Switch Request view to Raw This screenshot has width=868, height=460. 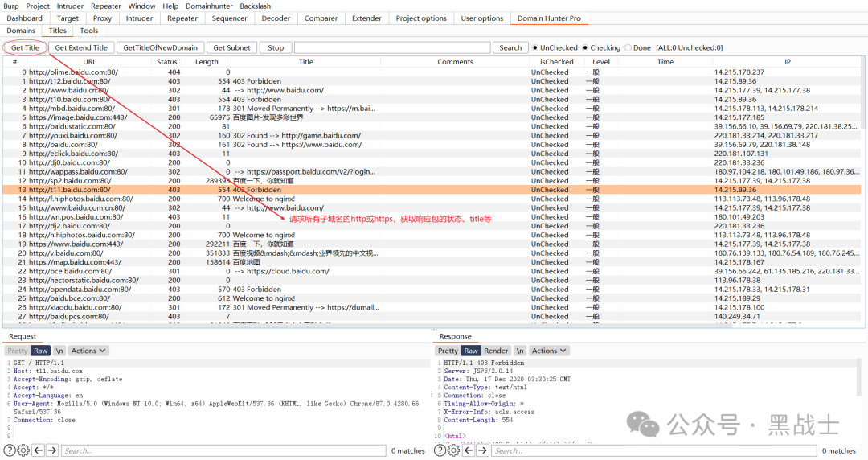[x=41, y=351]
